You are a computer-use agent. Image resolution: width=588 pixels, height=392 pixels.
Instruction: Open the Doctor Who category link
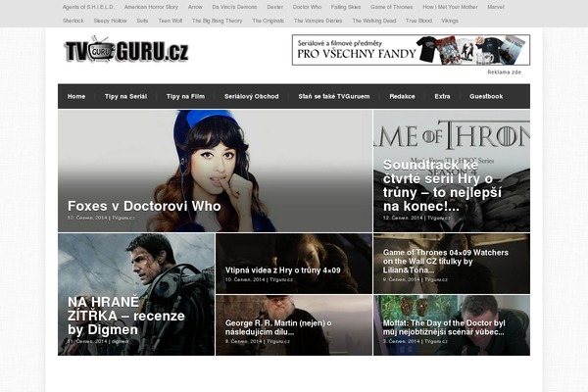click(x=307, y=7)
